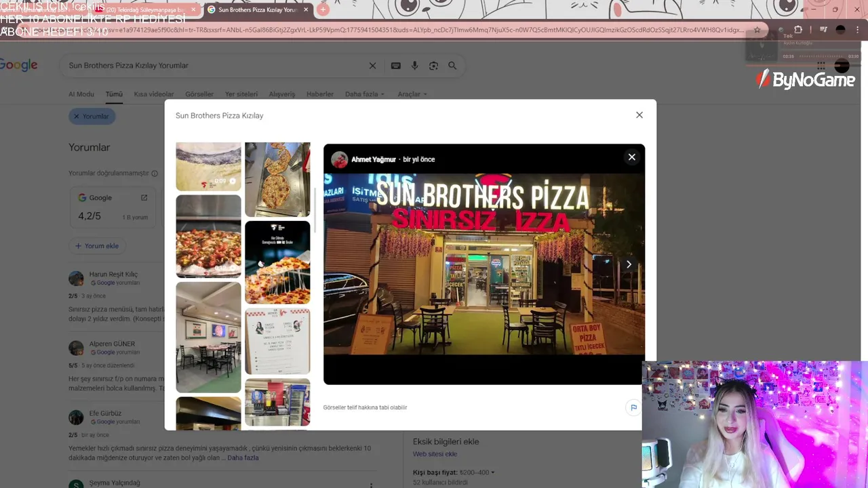This screenshot has width=868, height=488.
Task: Open the video thumbnail showing 0:04
Action: click(x=208, y=167)
